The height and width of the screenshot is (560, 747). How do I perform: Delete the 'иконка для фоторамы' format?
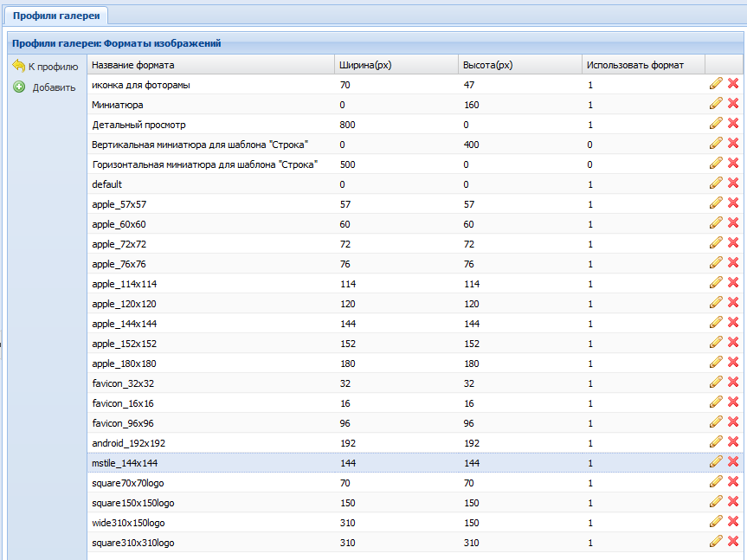coord(733,84)
